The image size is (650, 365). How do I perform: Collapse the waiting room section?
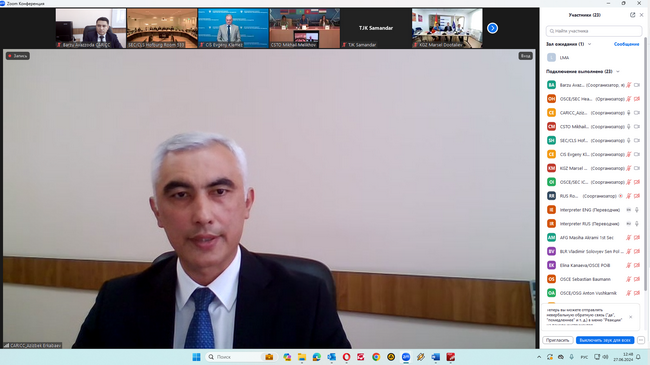coord(589,44)
